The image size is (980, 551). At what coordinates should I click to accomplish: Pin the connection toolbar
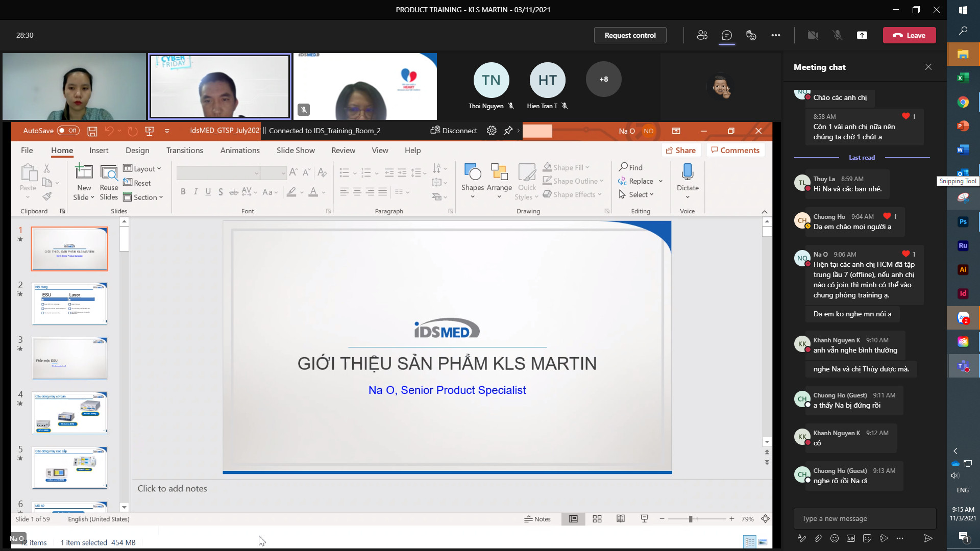[x=508, y=131]
